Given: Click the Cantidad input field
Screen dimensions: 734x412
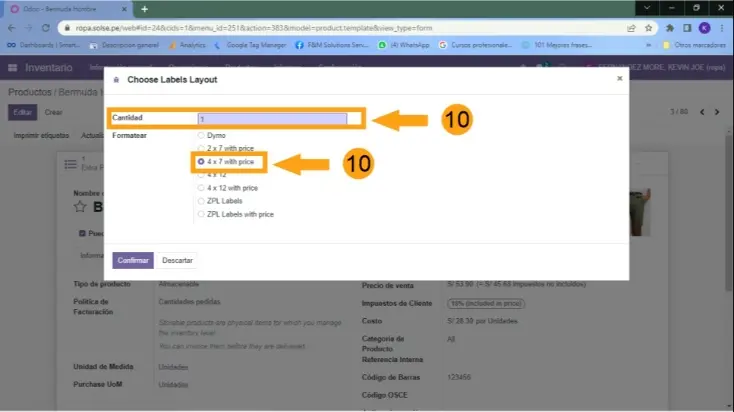Looking at the screenshot, I should [x=272, y=118].
